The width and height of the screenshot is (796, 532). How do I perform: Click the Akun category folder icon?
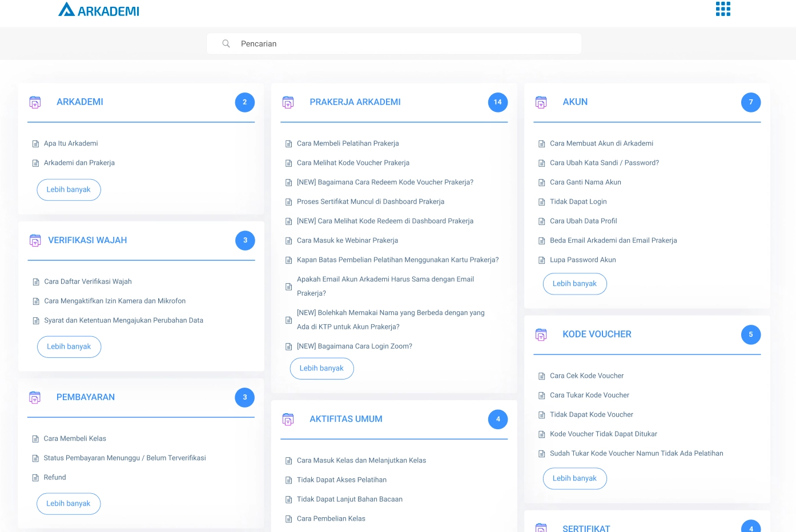pyautogui.click(x=541, y=102)
